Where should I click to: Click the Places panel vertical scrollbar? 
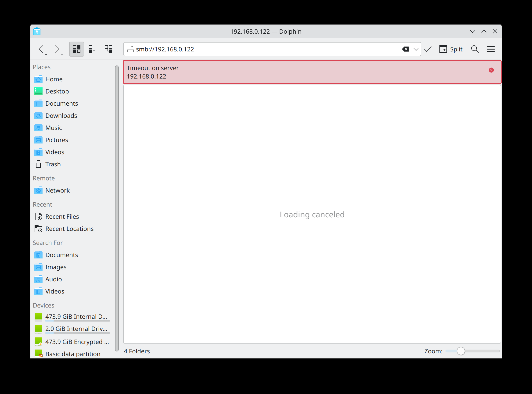[117, 208]
